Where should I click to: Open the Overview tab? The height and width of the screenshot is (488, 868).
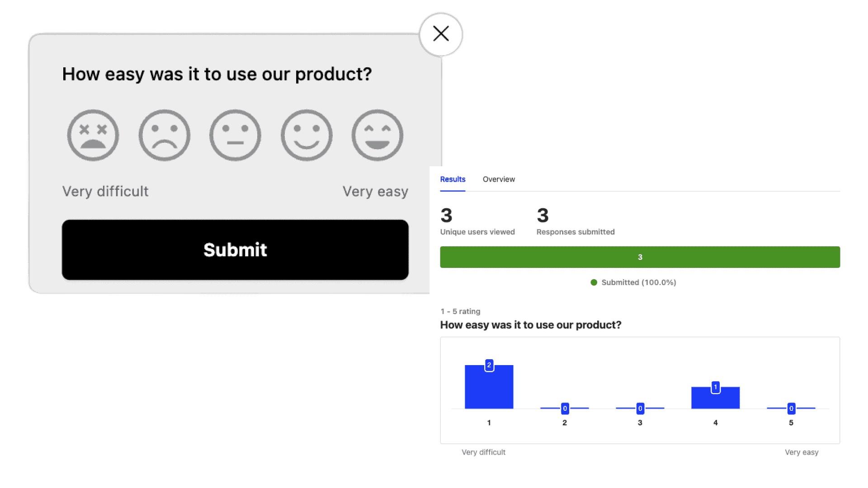499,179
